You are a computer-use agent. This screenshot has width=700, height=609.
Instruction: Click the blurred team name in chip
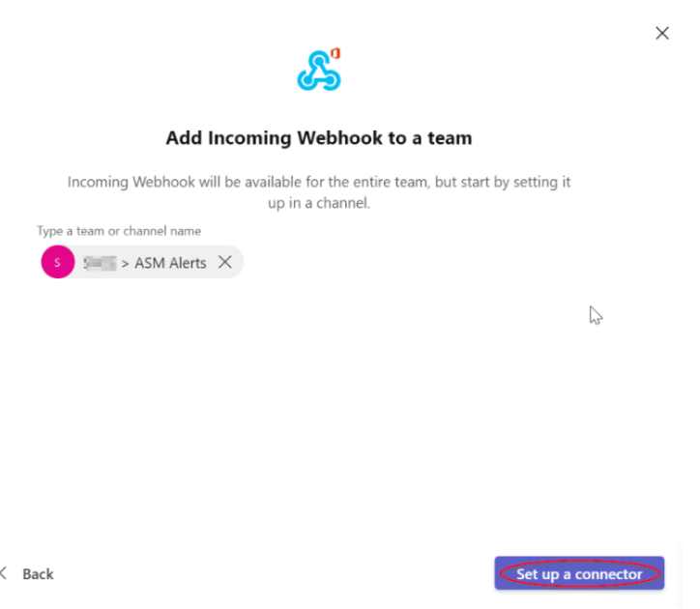pos(101,263)
